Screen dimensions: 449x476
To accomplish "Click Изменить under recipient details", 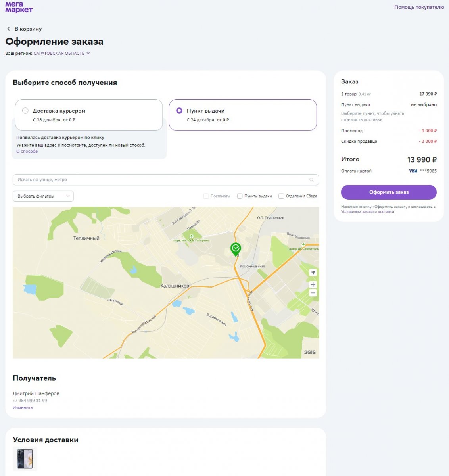I will pyautogui.click(x=23, y=407).
